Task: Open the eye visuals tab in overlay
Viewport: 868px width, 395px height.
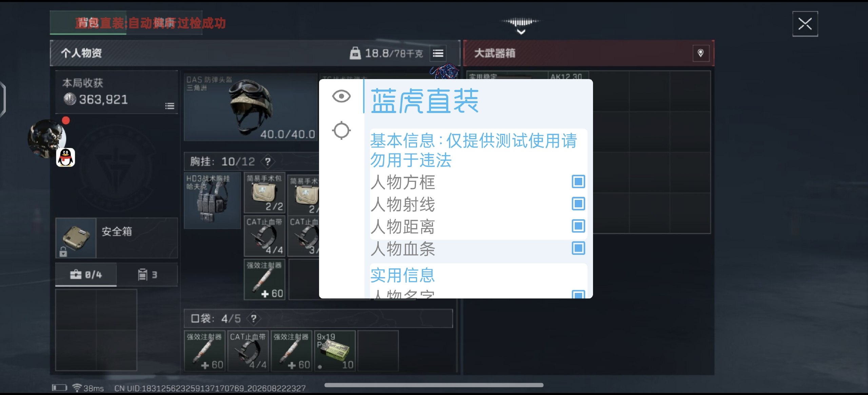Action: tap(341, 96)
